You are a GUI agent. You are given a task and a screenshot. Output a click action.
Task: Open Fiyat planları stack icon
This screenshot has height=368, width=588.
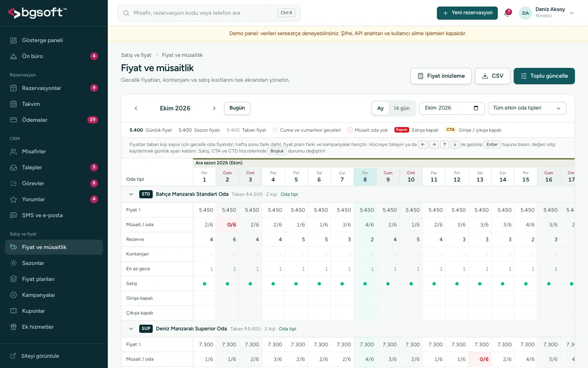[x=13, y=279]
